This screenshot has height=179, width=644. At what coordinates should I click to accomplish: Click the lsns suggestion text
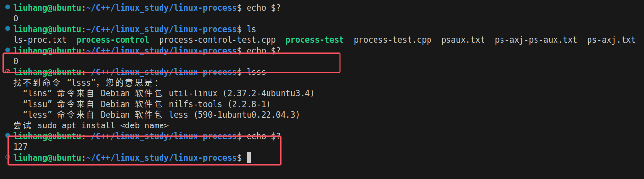pos(37,93)
